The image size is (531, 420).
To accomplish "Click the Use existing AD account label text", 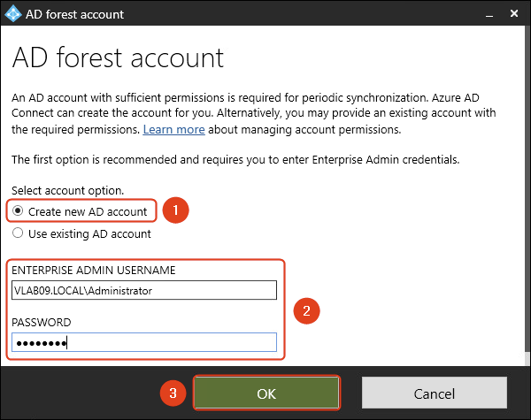I will (89, 234).
